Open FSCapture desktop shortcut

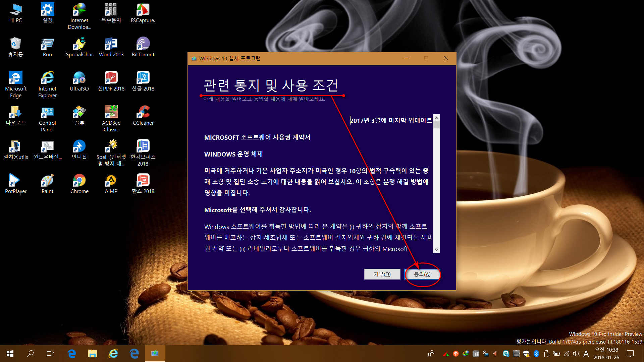click(x=143, y=13)
